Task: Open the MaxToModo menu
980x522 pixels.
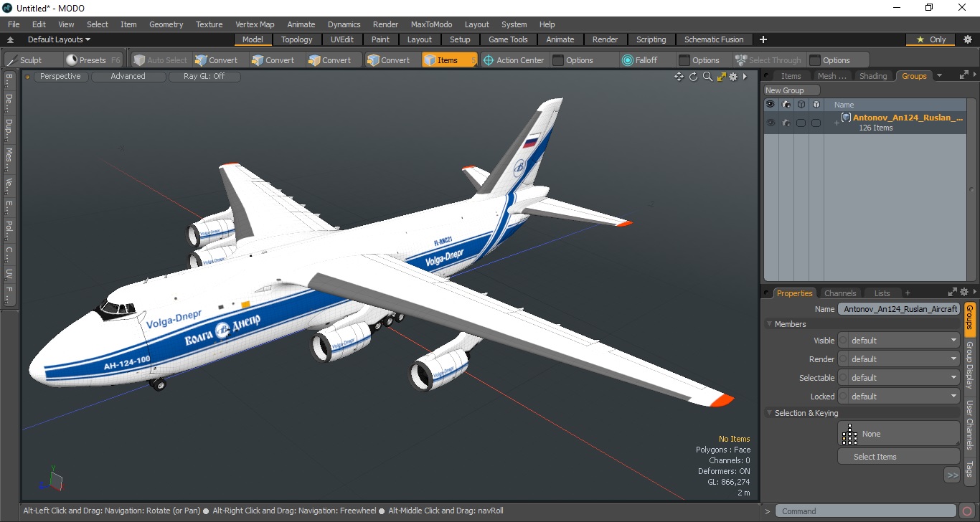Action: coord(431,24)
